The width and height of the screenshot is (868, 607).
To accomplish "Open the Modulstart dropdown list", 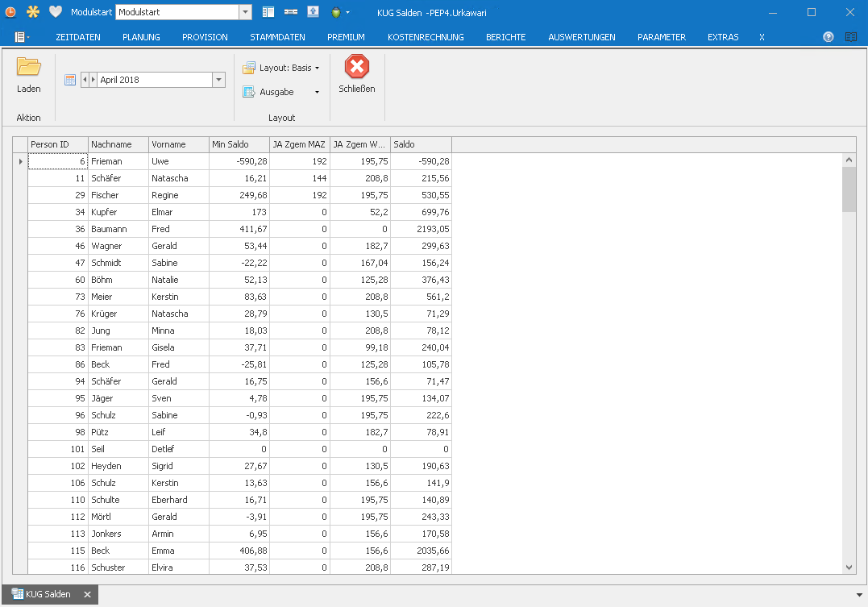I will [x=246, y=12].
